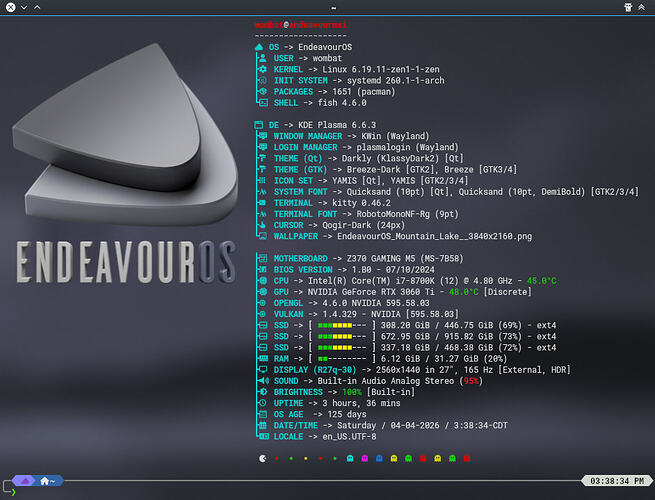Click the calendar icon beside DATE/TIME

[x=263, y=425]
